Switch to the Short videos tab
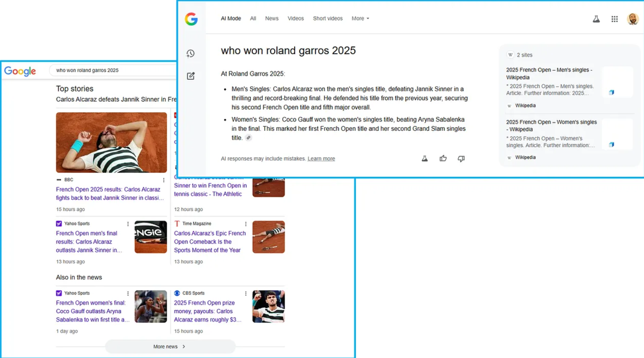The height and width of the screenshot is (358, 644). pyautogui.click(x=328, y=18)
